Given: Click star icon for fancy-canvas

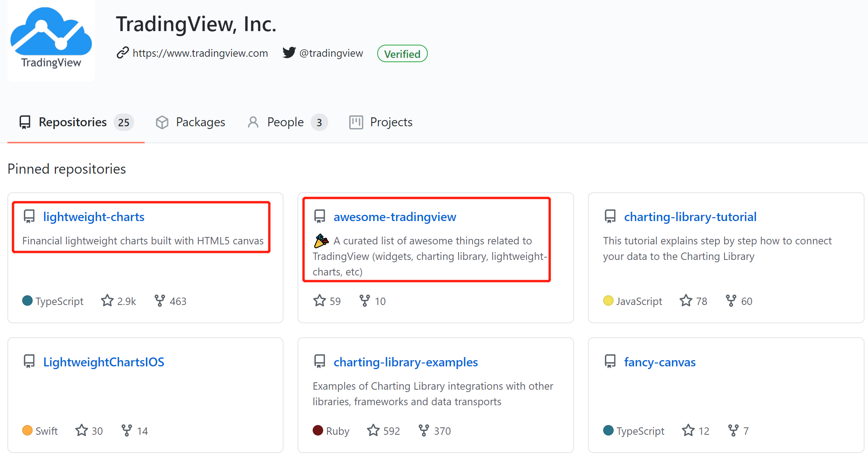Looking at the screenshot, I should click(x=688, y=430).
